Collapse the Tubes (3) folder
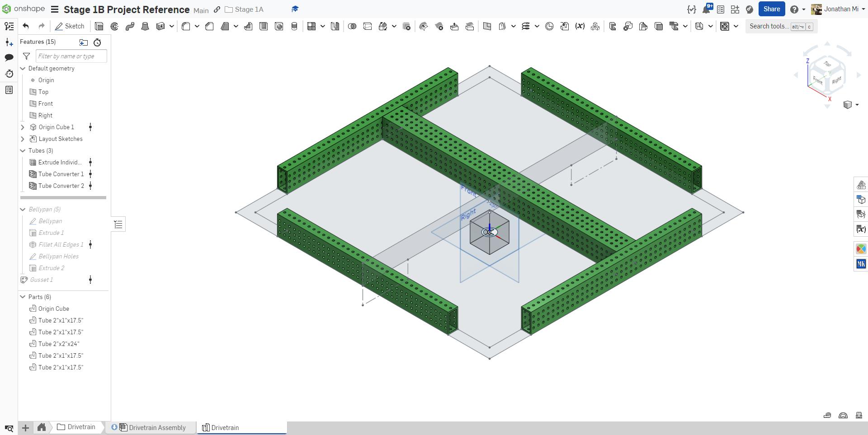Viewport: 868px width, 435px height. (x=23, y=151)
